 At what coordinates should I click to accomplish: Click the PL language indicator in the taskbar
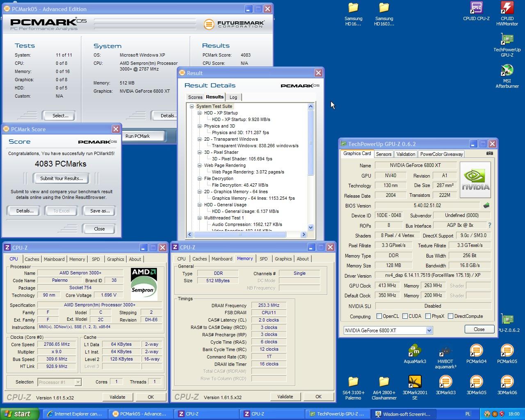click(468, 414)
